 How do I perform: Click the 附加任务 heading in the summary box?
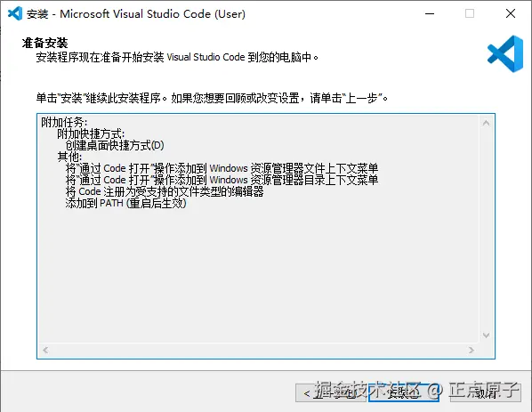coord(64,122)
